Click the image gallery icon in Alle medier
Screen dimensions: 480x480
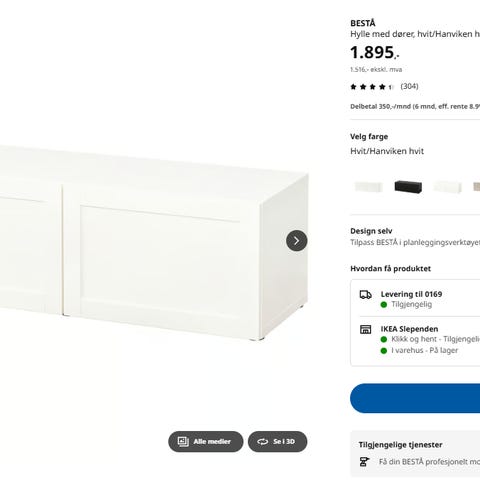point(183,442)
